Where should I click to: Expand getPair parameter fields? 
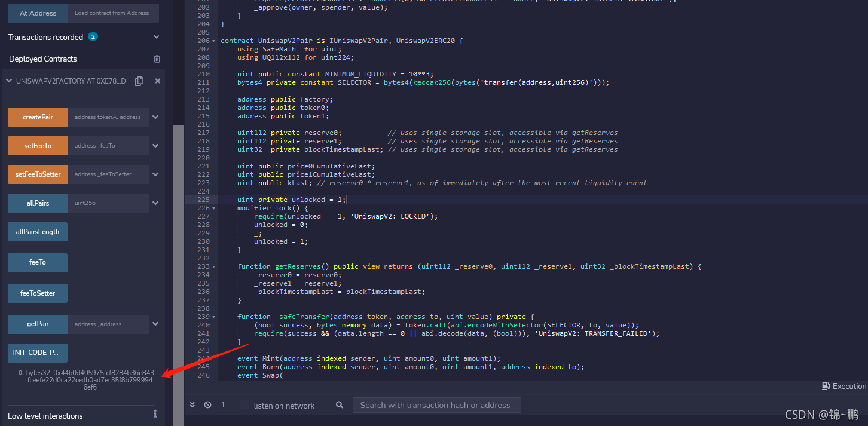pos(155,324)
